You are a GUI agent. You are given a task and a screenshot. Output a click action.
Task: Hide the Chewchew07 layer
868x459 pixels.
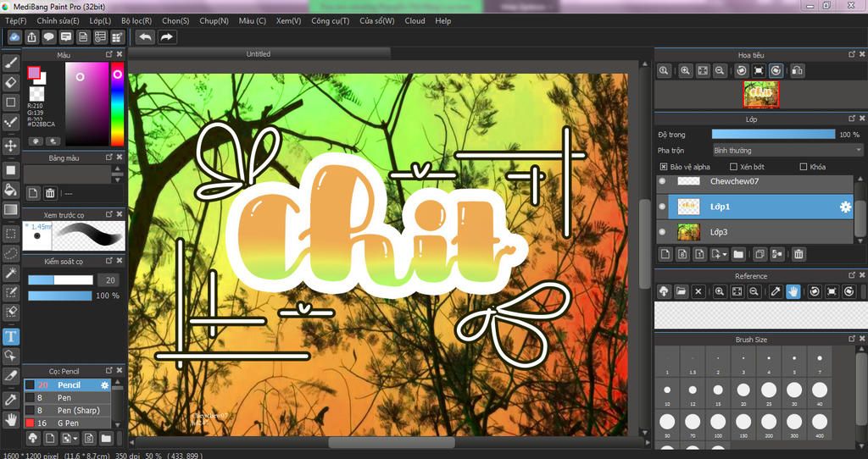pos(663,181)
